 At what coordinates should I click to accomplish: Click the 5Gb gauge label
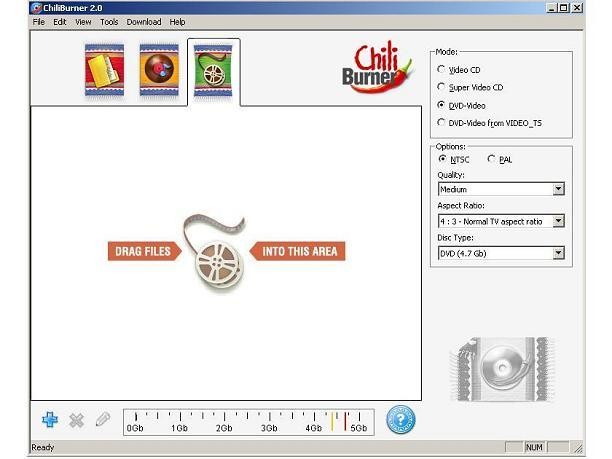[359, 428]
